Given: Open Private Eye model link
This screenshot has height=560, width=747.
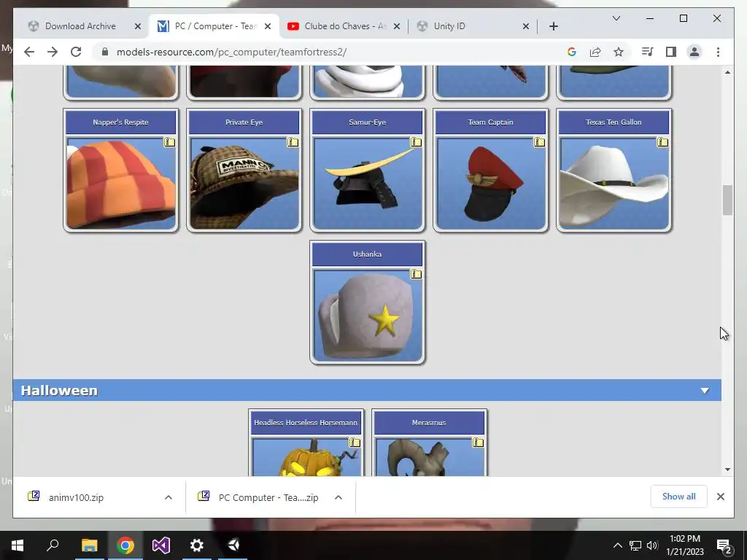Looking at the screenshot, I should [244, 122].
